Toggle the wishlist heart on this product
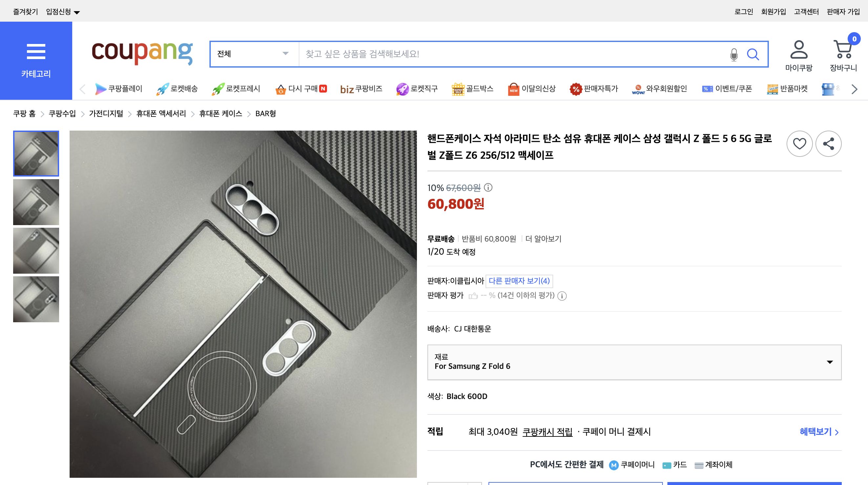 click(x=799, y=143)
